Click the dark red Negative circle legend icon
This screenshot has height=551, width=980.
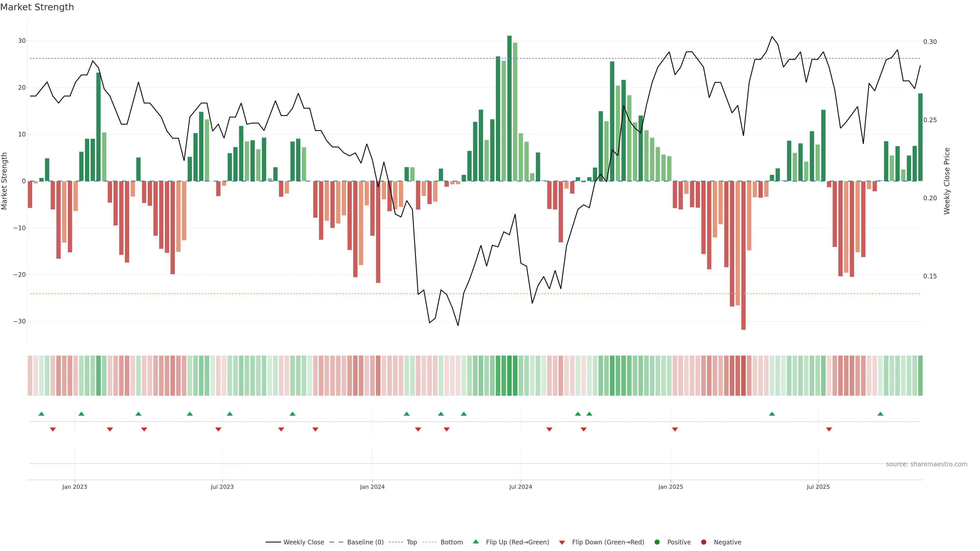point(703,542)
